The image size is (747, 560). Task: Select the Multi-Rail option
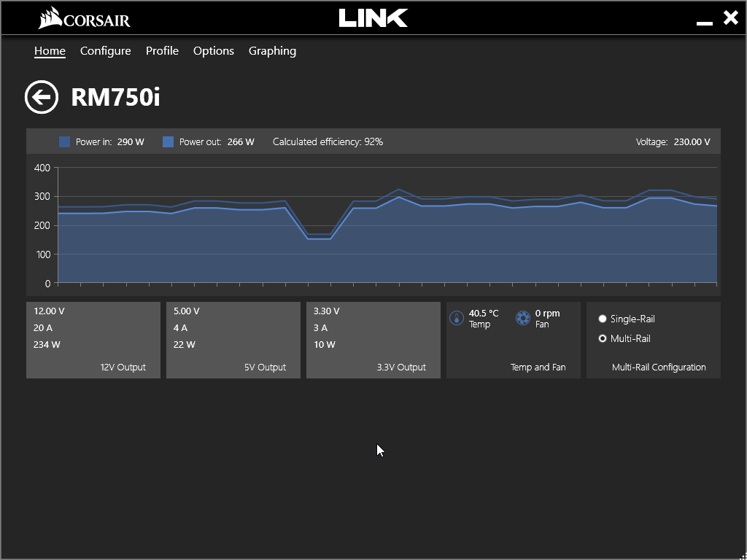624,338
